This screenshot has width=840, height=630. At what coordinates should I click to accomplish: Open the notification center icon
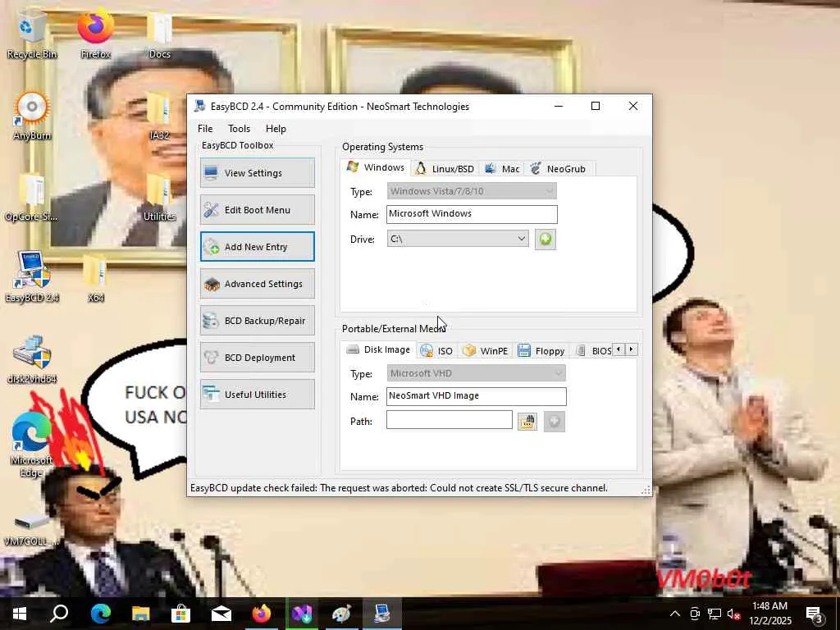point(815,614)
